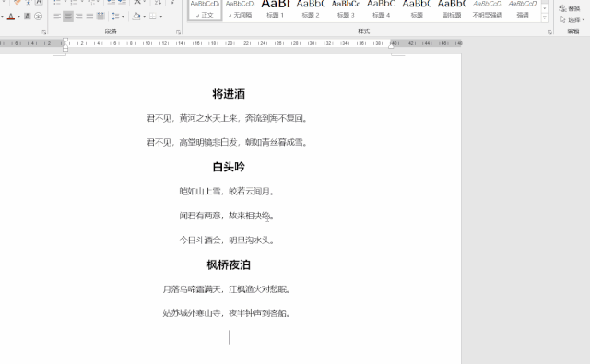Click the 枫桥夜泊 heading

(x=229, y=264)
